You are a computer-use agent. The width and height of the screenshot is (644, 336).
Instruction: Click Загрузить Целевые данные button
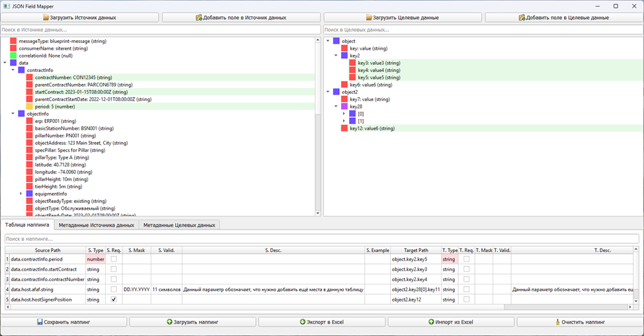pyautogui.click(x=403, y=18)
